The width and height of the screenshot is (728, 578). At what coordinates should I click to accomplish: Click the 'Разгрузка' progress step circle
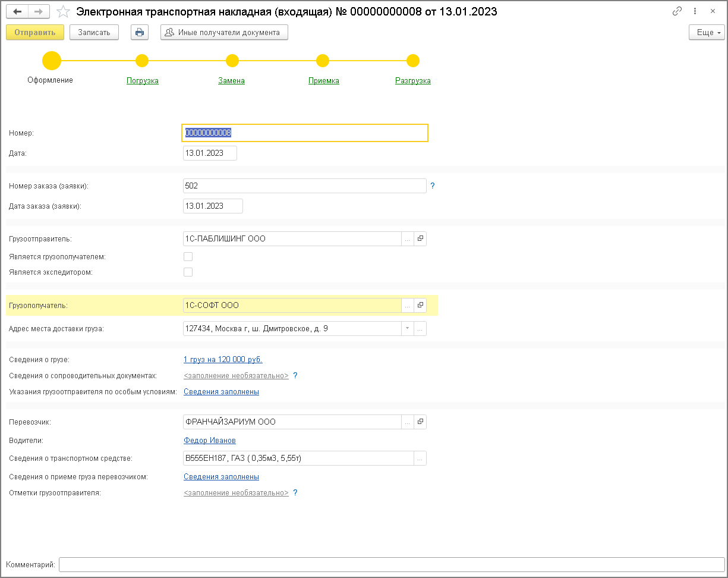tap(413, 61)
